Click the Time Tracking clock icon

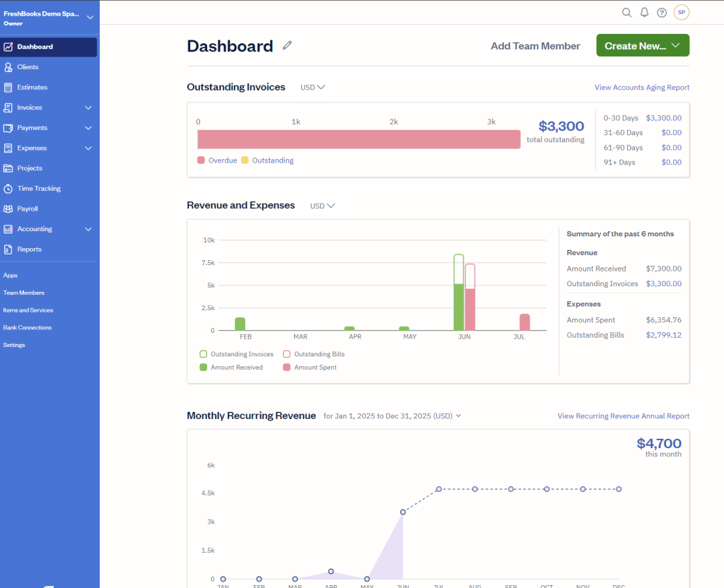[8, 188]
